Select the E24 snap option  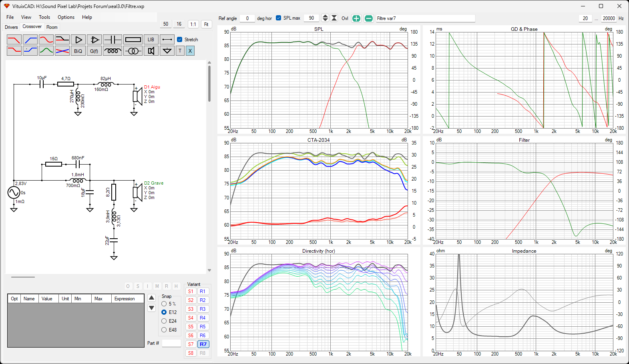164,321
